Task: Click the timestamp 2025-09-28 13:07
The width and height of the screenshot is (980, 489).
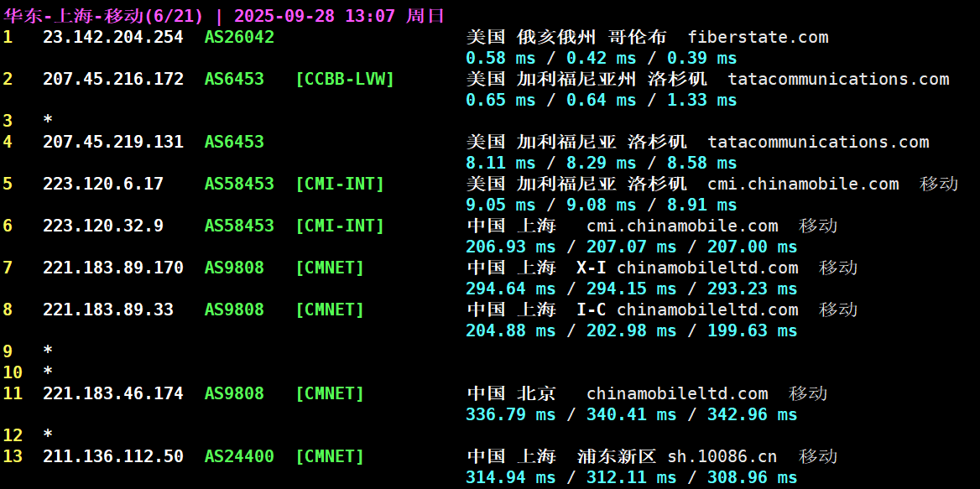Action: (315, 16)
